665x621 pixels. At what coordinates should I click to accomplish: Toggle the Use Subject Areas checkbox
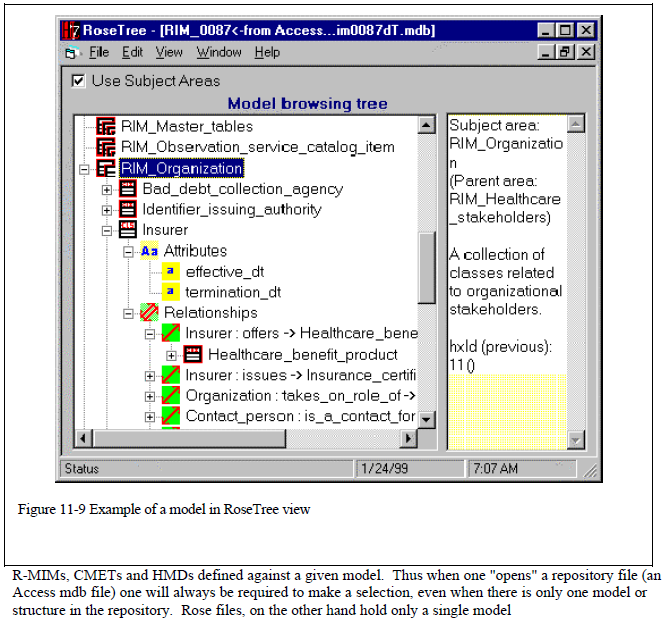click(78, 81)
